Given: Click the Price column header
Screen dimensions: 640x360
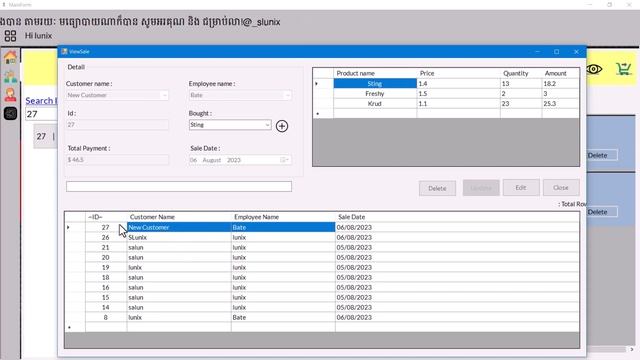Looking at the screenshot, I should tap(458, 73).
